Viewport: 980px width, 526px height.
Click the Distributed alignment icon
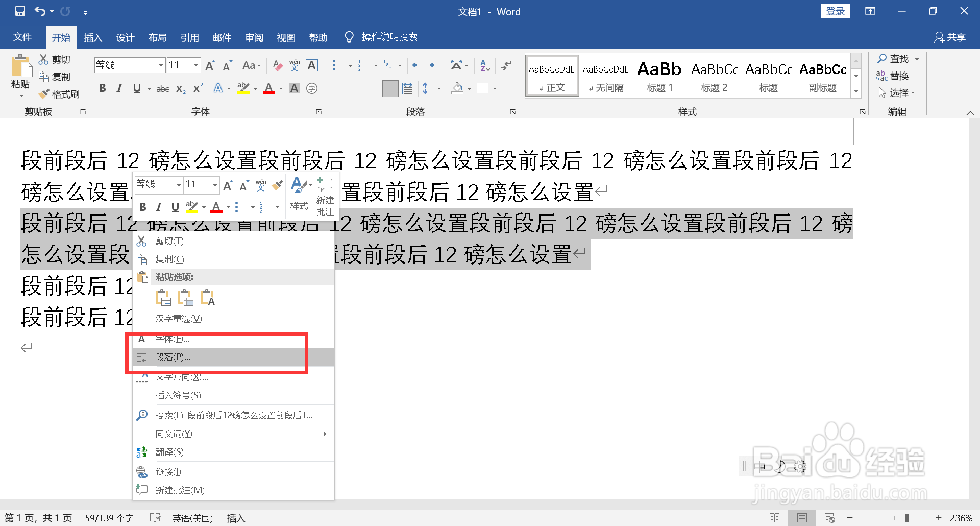tap(408, 89)
